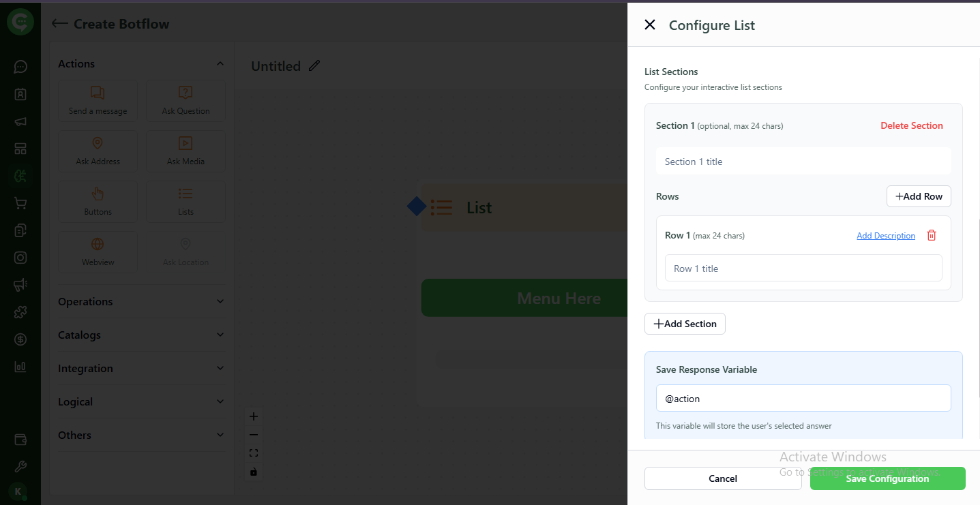Collapse the Actions panel

click(220, 63)
